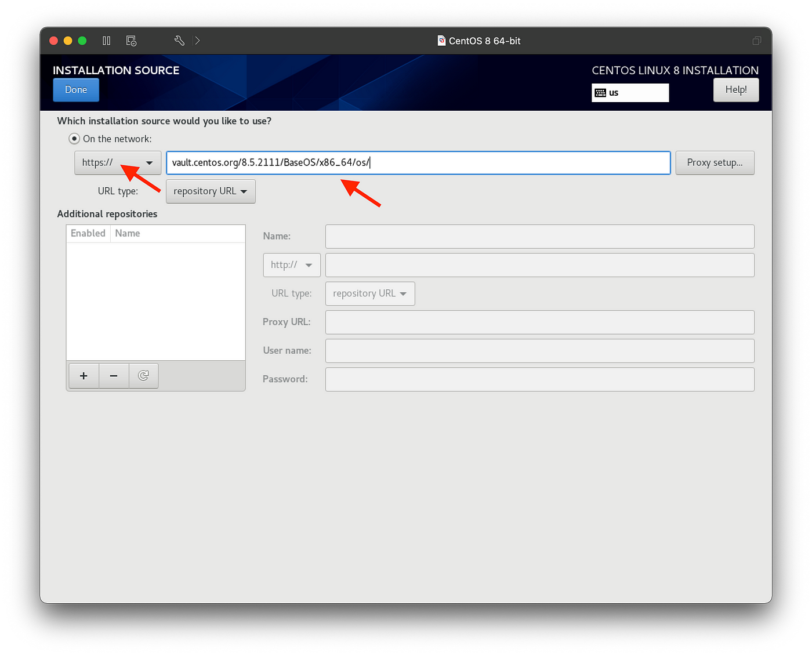Click the Enabled column header
The width and height of the screenshot is (812, 656).
click(88, 233)
